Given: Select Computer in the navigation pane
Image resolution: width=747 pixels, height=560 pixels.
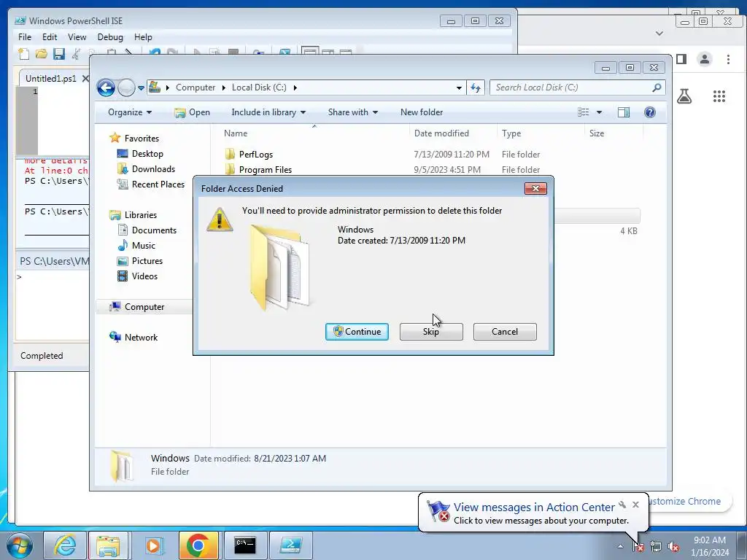Looking at the screenshot, I should pyautogui.click(x=144, y=307).
